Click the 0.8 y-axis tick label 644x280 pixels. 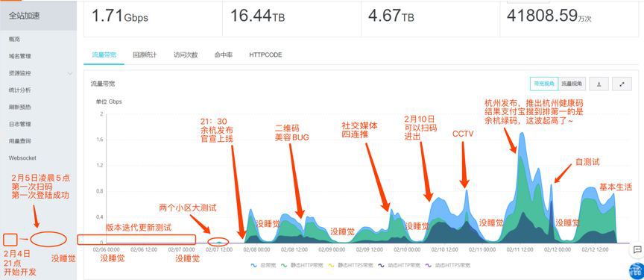99,191
